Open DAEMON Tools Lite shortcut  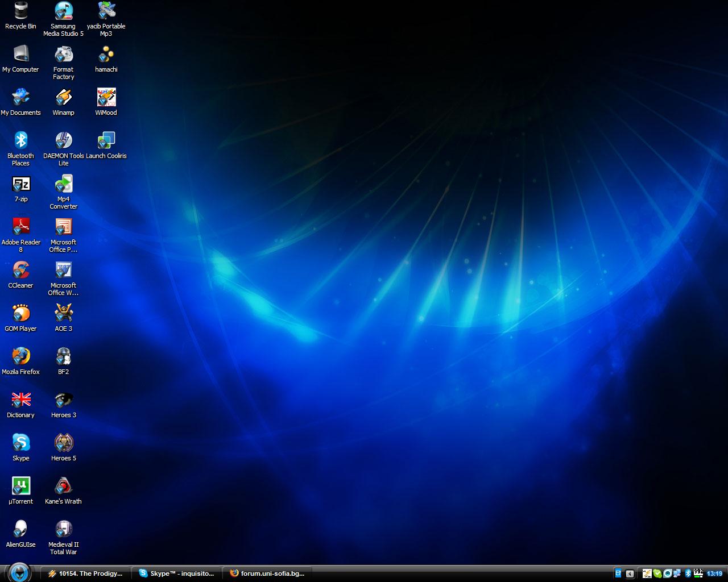click(x=63, y=141)
